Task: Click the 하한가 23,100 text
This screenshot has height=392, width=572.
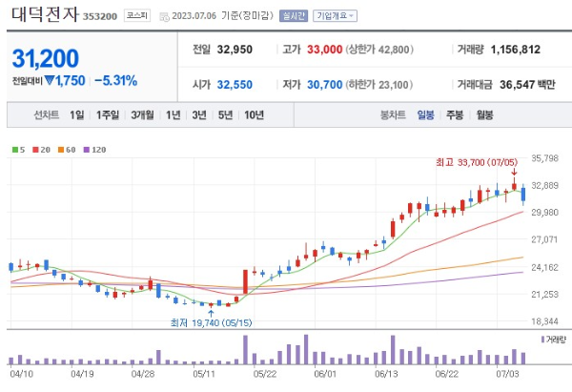Action: [x=379, y=85]
